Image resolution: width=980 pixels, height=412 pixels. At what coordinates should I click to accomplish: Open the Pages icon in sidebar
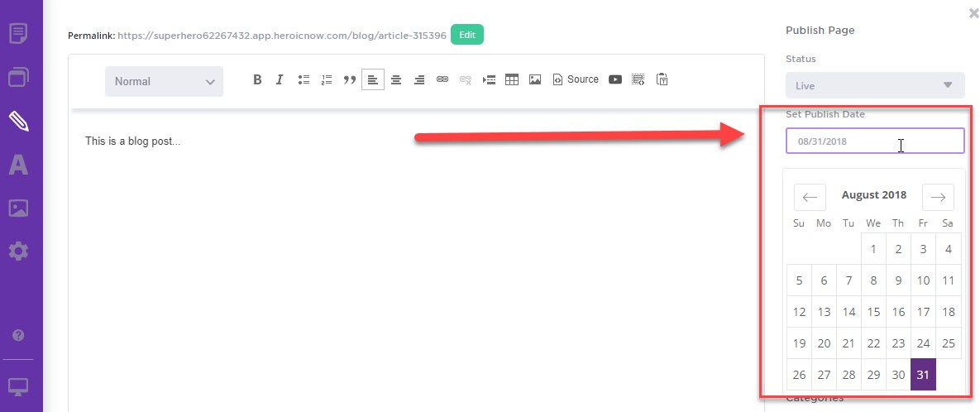pyautogui.click(x=18, y=33)
